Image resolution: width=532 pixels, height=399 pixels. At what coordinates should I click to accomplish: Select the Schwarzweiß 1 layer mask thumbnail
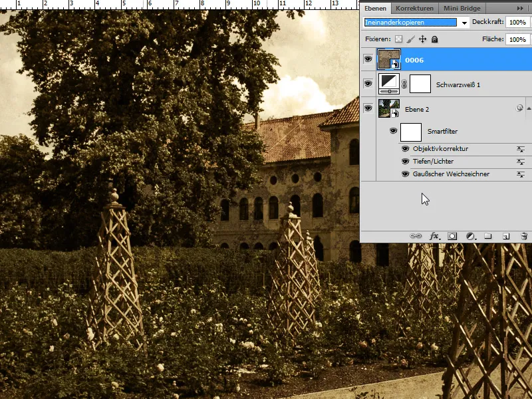[420, 84]
